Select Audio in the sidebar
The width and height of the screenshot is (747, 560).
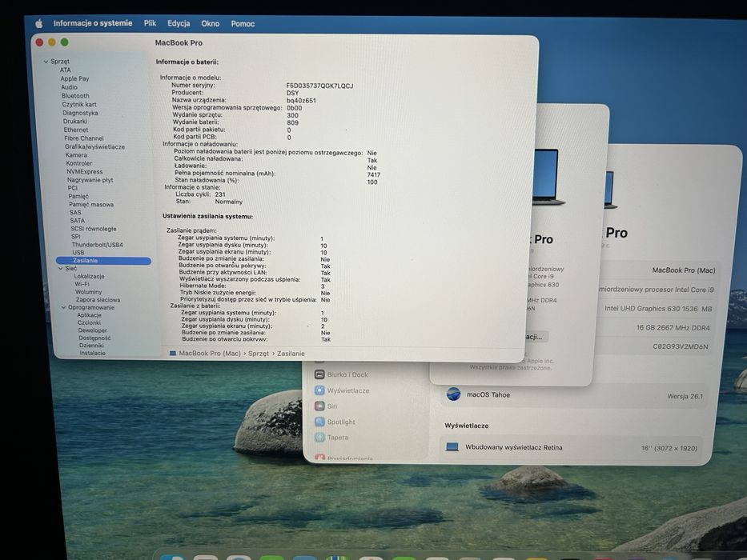click(69, 87)
